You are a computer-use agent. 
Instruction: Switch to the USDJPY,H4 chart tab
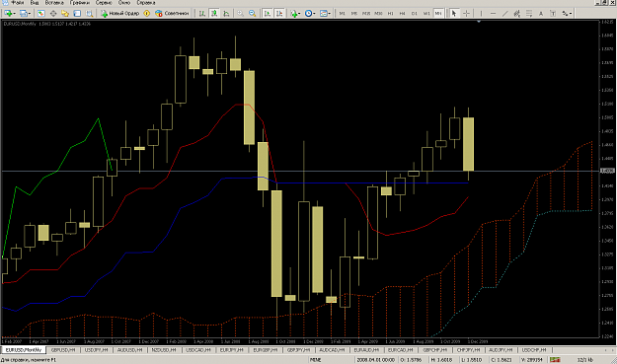click(x=97, y=350)
